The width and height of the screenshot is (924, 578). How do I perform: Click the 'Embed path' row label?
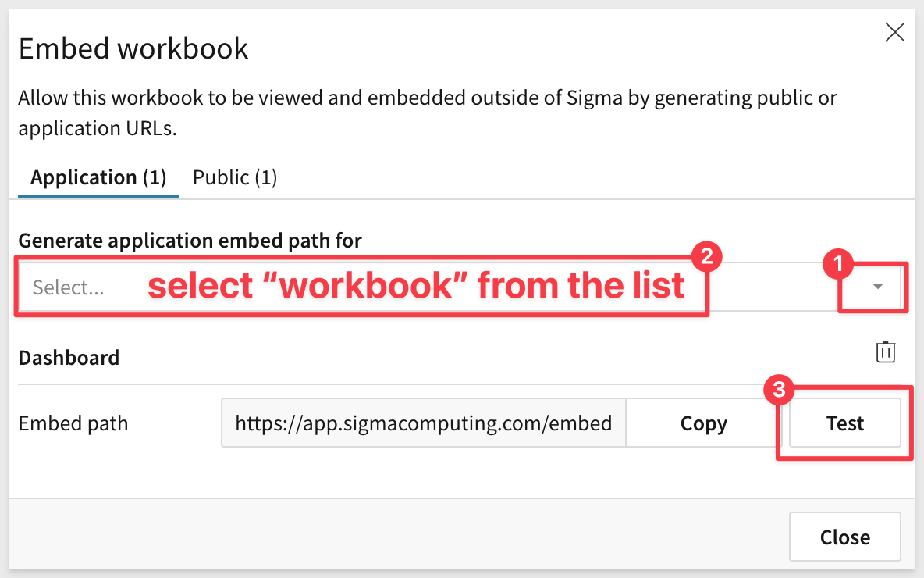click(x=73, y=423)
